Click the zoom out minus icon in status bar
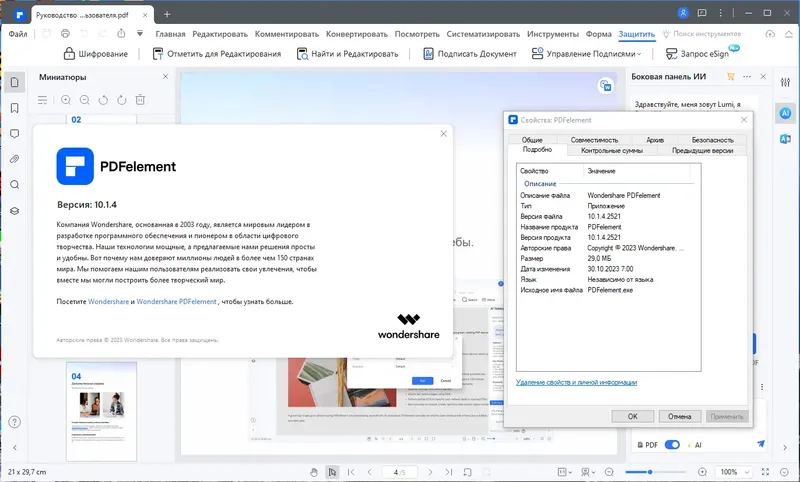Image resolution: width=800 pixels, height=482 pixels. pos(609,472)
